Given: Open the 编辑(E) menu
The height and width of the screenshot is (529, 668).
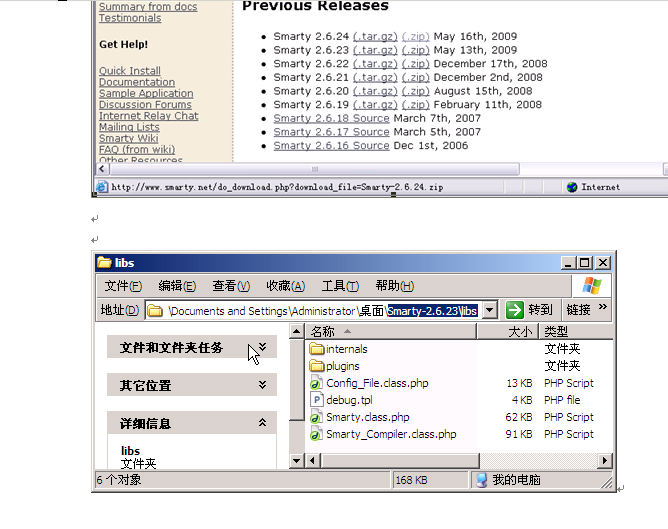Looking at the screenshot, I should click(177, 286).
